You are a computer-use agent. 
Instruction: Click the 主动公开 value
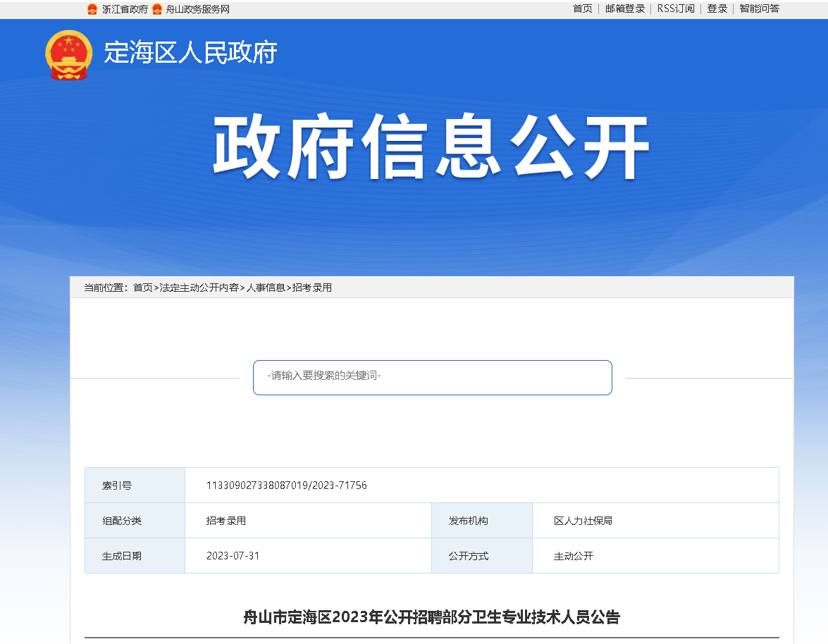point(574,557)
